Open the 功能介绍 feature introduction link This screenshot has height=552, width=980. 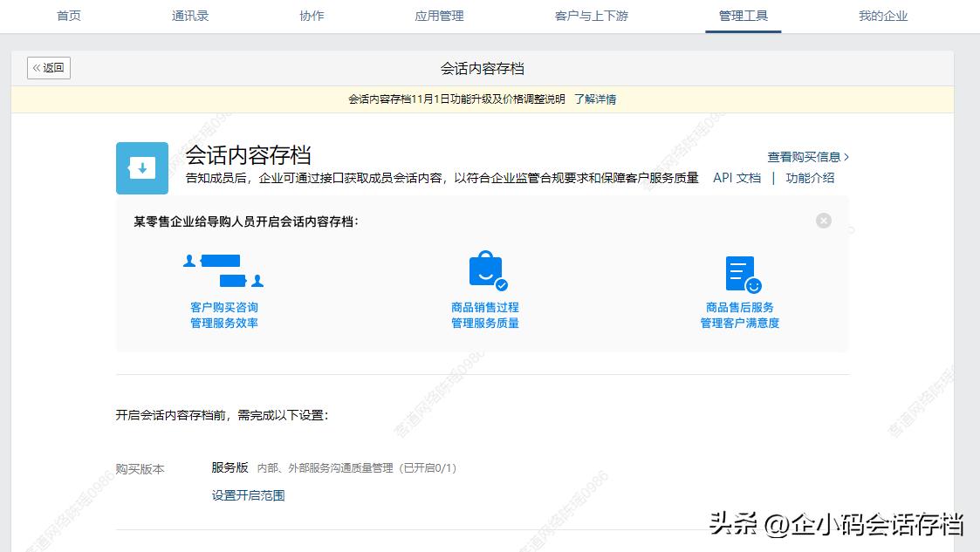point(811,177)
